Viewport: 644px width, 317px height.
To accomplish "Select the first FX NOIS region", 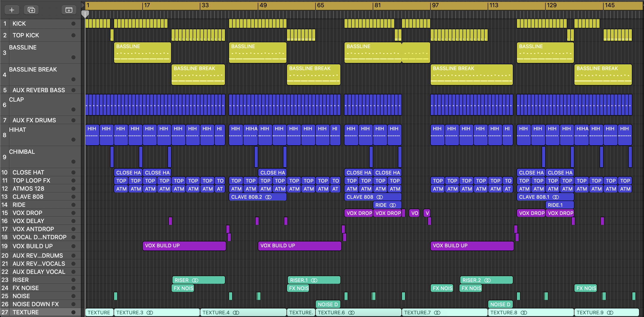I will (183, 288).
